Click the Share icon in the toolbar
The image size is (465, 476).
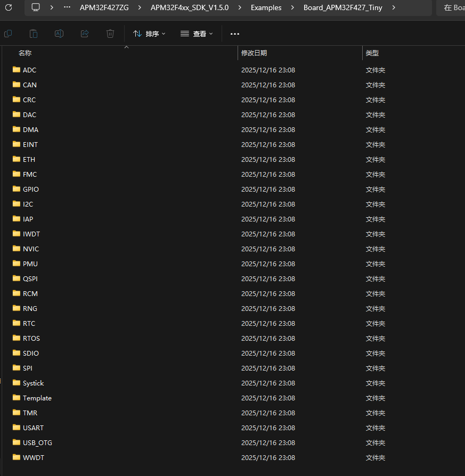(85, 34)
